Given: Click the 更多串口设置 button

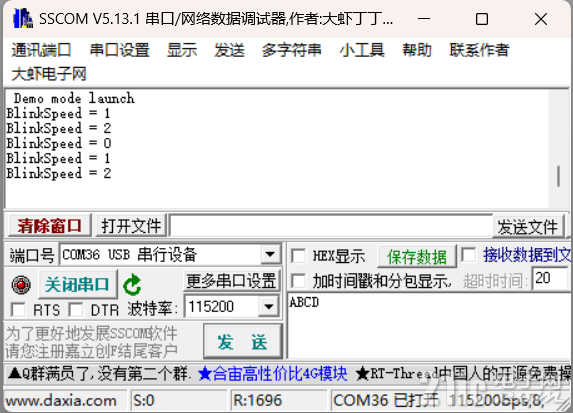Looking at the screenshot, I should click(x=231, y=281).
